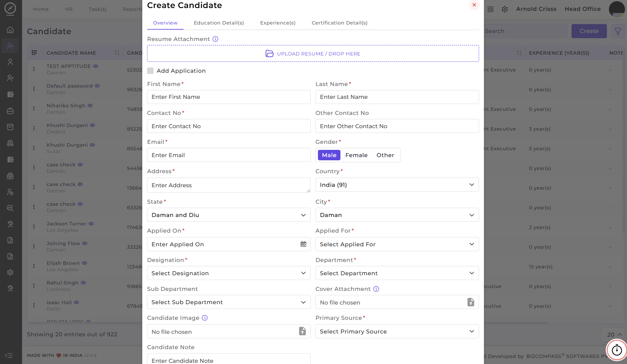Switch to Education Detail(s) tab
This screenshot has width=627, height=364.
(219, 23)
